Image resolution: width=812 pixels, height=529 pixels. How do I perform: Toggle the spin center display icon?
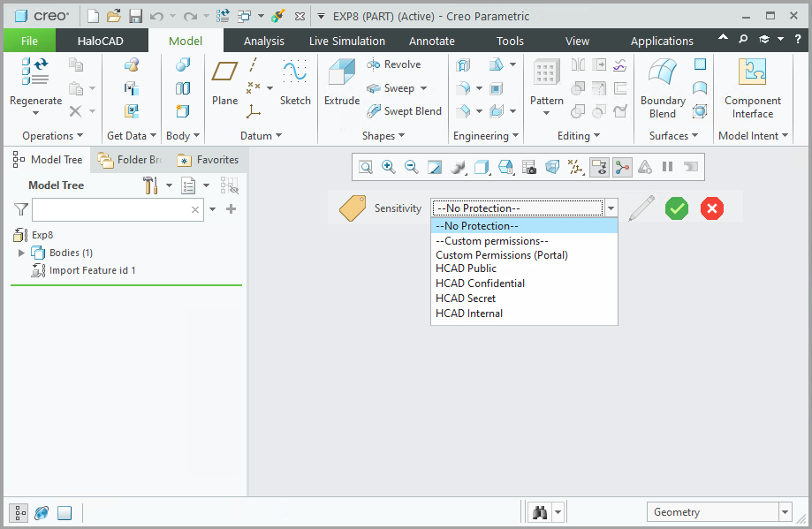point(622,166)
